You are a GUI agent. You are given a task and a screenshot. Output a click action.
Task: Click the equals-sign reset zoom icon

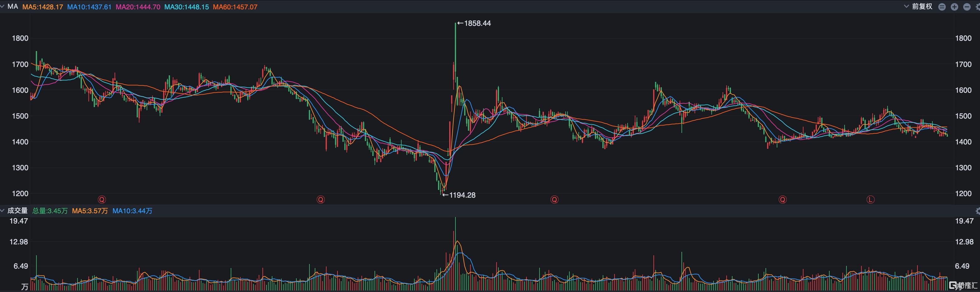(x=942, y=7)
